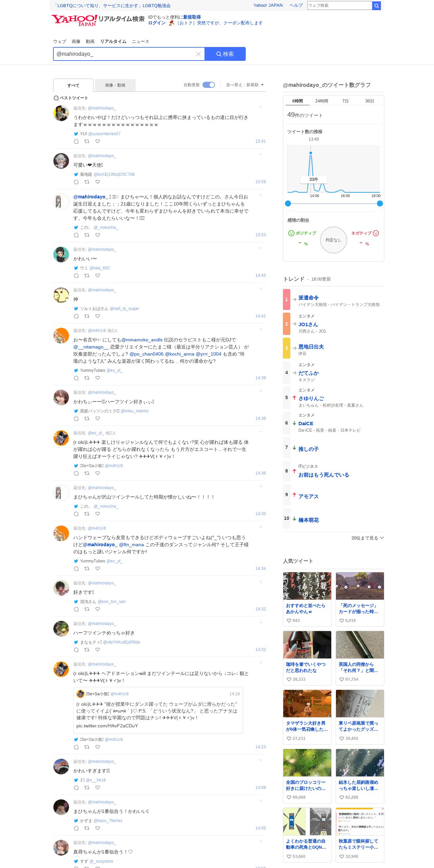Like the tweet by ソルトおばさん
Viewport: 434px width, 868px height.
point(98,316)
